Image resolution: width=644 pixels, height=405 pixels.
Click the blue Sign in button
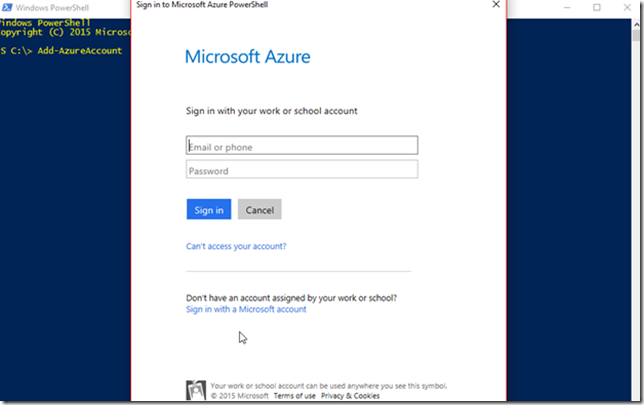tap(209, 209)
